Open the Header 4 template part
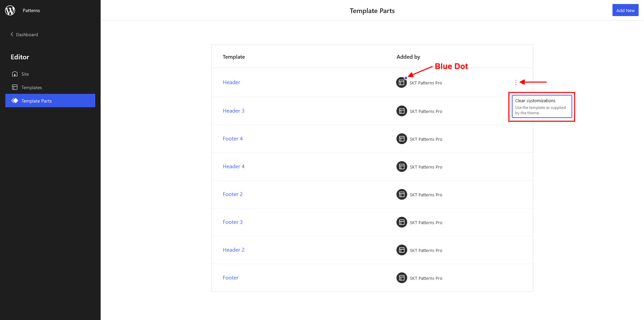This screenshot has width=644, height=320. (233, 167)
